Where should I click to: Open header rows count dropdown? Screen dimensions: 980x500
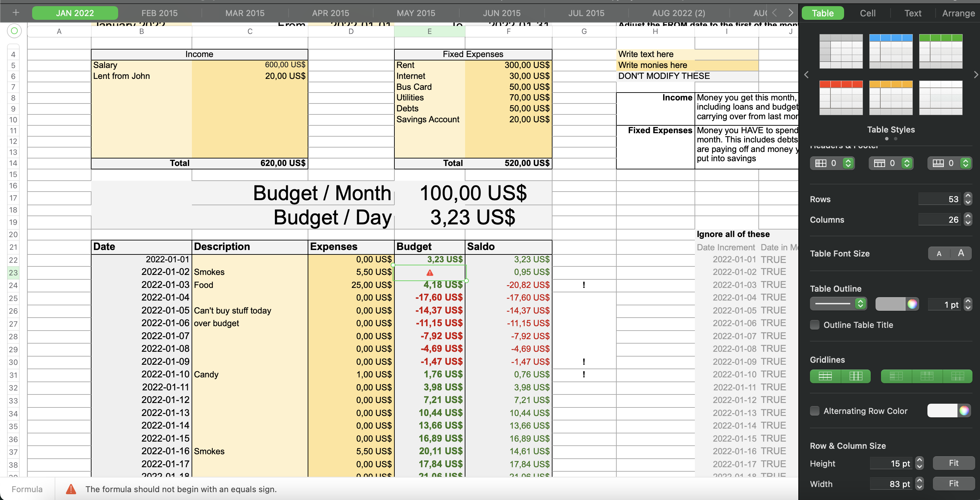click(907, 163)
